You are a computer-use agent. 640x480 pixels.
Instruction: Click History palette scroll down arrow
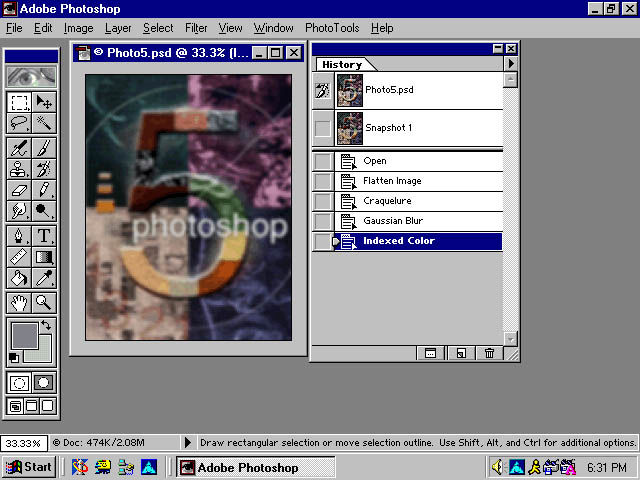(511, 338)
